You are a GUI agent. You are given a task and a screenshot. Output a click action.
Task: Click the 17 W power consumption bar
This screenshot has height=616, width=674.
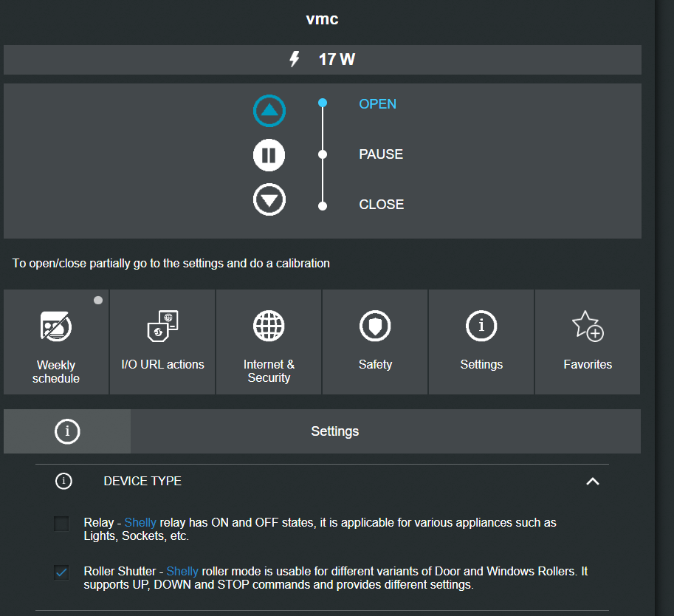click(322, 60)
